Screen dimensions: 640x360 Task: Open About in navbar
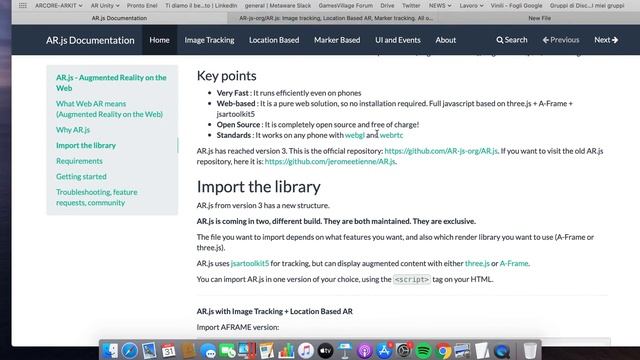pyautogui.click(x=445, y=40)
